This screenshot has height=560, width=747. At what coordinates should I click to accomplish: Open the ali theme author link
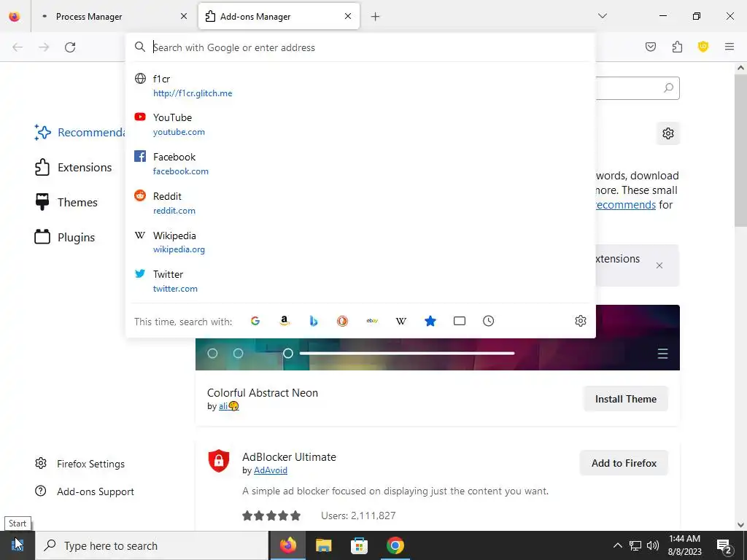tap(228, 406)
